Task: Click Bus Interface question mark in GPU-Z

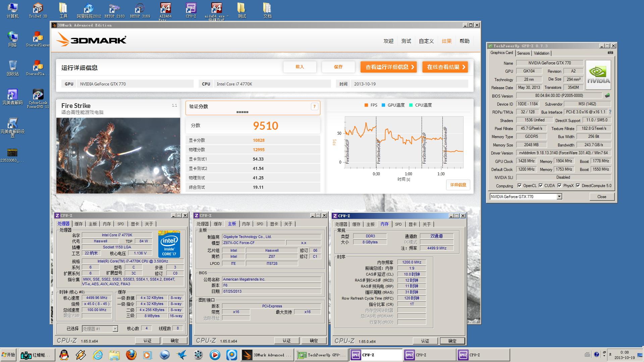Action: pos(610,112)
